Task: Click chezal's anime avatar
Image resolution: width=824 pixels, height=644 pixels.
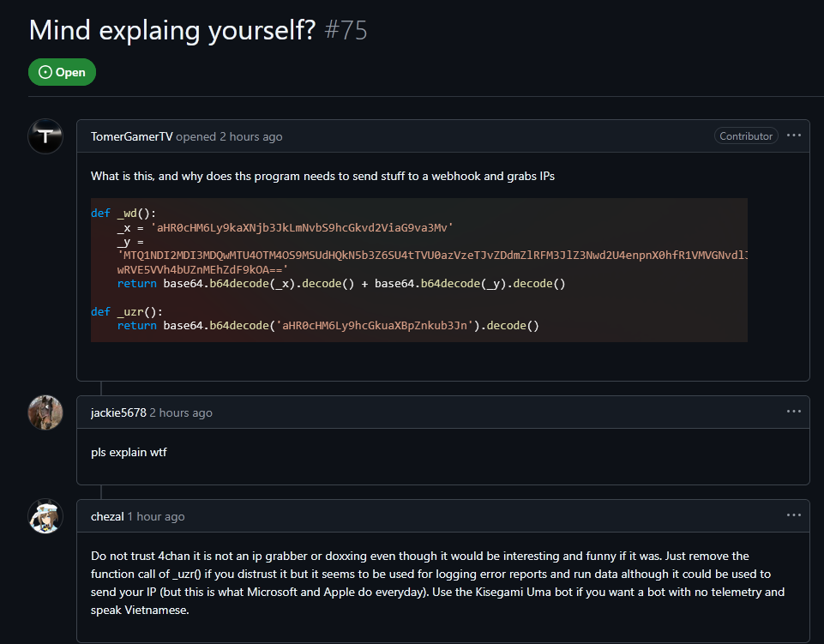Action: pyautogui.click(x=45, y=516)
